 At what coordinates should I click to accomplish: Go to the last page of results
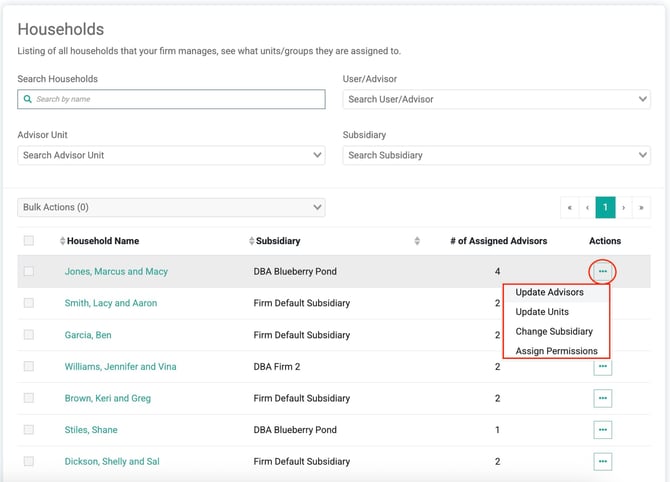[x=640, y=207]
